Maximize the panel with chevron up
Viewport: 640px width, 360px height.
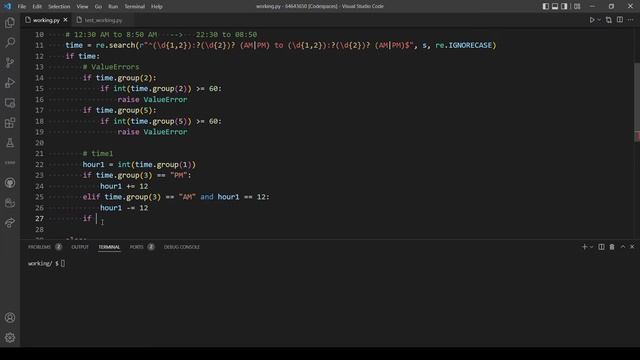[x=623, y=247]
